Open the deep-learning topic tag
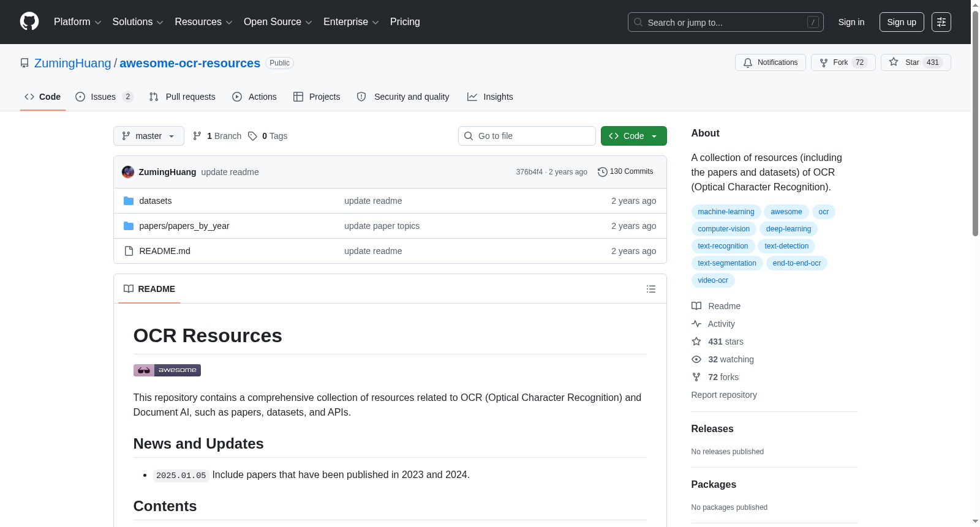 (788, 229)
